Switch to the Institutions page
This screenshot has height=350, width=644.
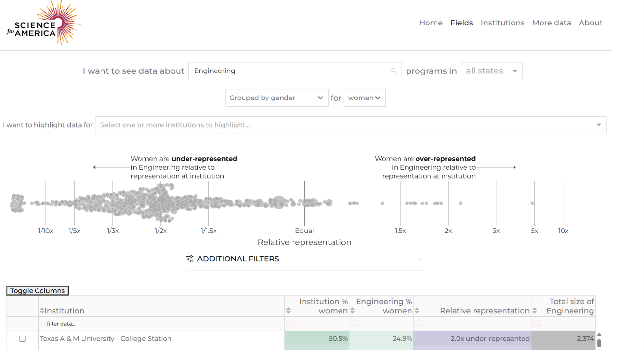(x=502, y=23)
